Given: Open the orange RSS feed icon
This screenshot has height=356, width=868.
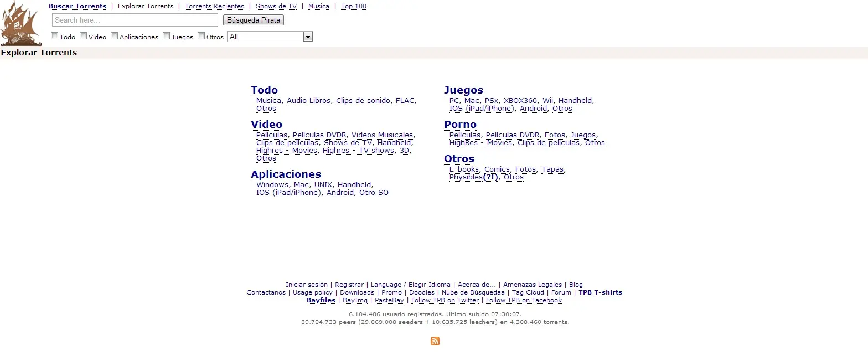Looking at the screenshot, I should (x=435, y=341).
